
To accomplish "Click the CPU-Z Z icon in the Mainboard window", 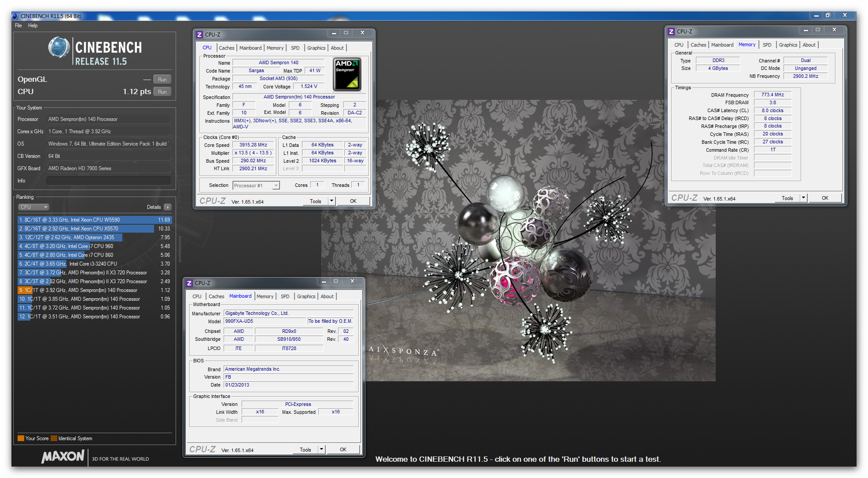I will [x=189, y=283].
